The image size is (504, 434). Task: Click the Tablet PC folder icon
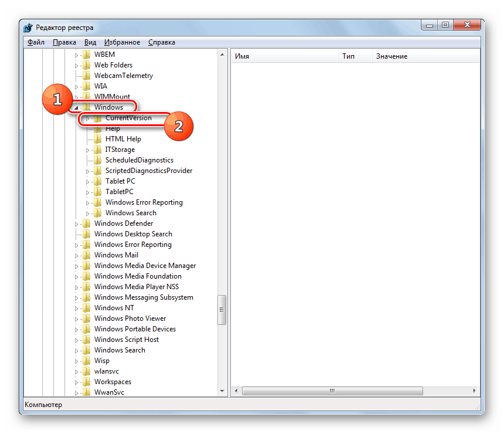[x=98, y=181]
